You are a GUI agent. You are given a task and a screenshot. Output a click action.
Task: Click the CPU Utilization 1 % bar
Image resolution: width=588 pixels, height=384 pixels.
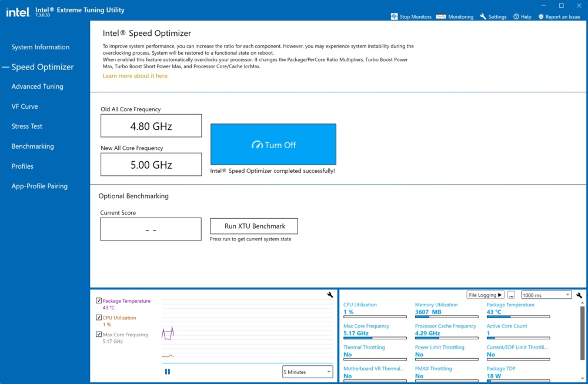[375, 317]
